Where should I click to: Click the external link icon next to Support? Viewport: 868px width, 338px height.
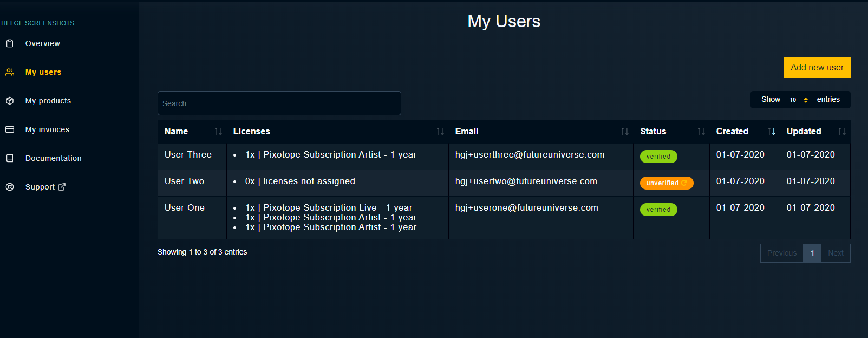coord(62,187)
